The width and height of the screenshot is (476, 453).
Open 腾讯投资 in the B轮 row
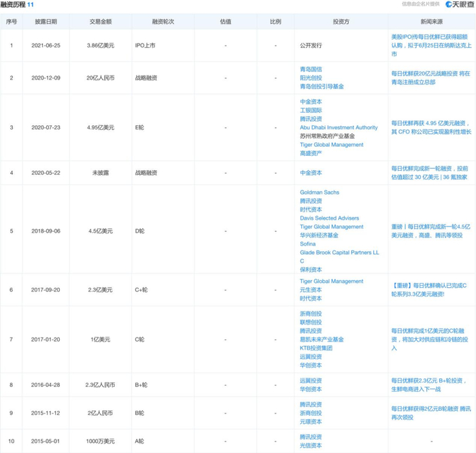pyautogui.click(x=311, y=405)
